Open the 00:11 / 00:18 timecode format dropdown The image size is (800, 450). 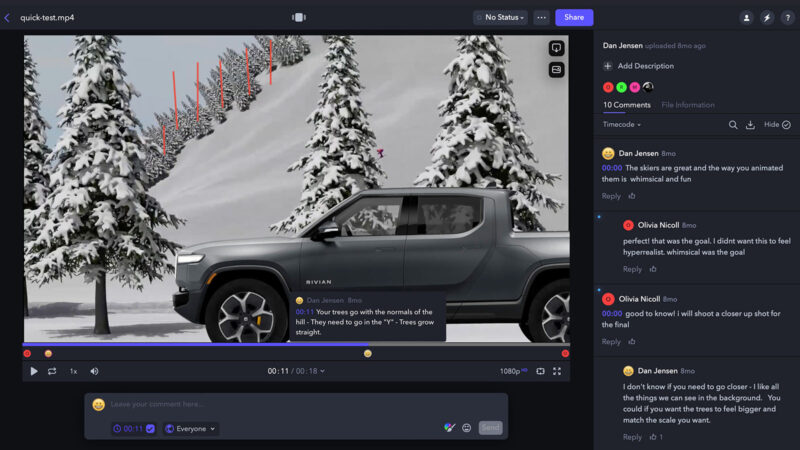point(296,371)
